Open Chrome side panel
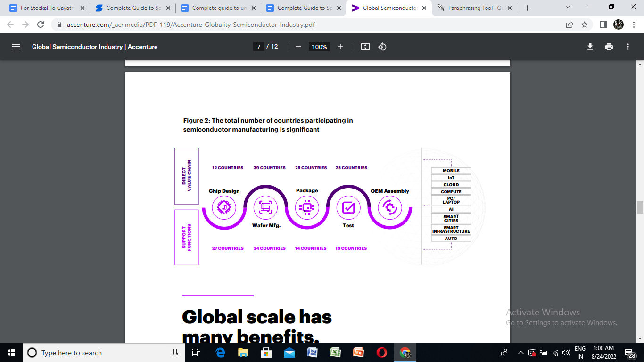 (603, 25)
